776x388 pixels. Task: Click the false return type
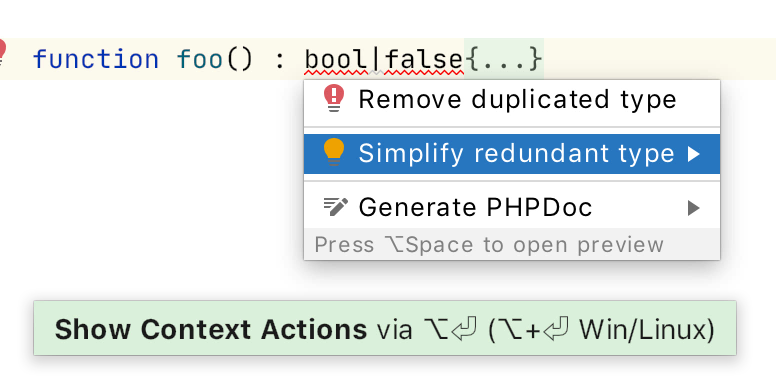[x=424, y=59]
